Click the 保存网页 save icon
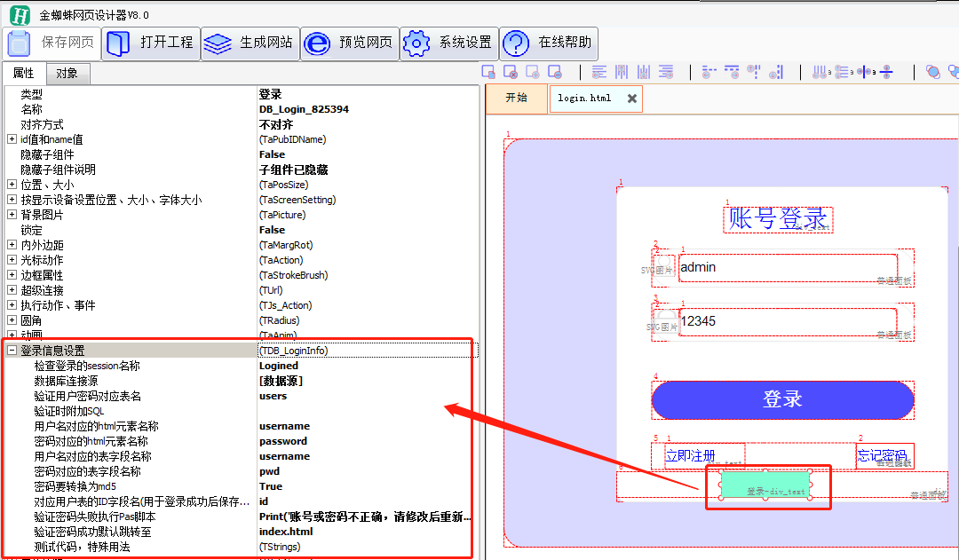Image resolution: width=959 pixels, height=560 pixels. coord(20,43)
